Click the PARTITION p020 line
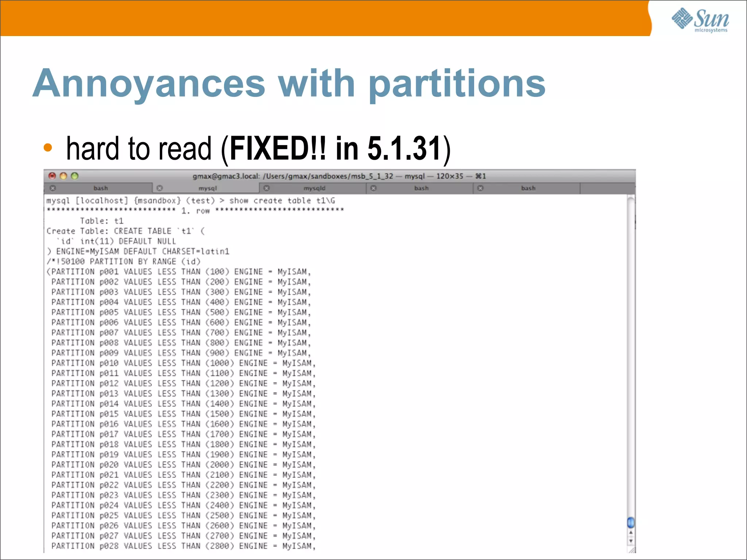Image resolution: width=747 pixels, height=560 pixels. pyautogui.click(x=183, y=464)
